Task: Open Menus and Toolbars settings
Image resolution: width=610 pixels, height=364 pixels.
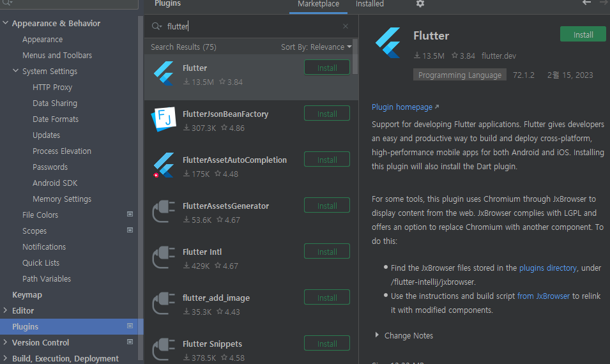Action: [x=57, y=55]
